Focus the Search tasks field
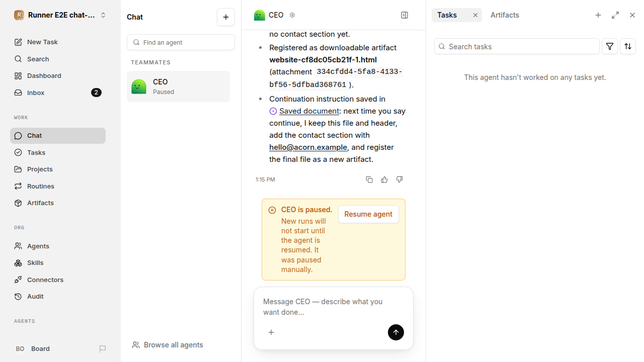 [517, 46]
